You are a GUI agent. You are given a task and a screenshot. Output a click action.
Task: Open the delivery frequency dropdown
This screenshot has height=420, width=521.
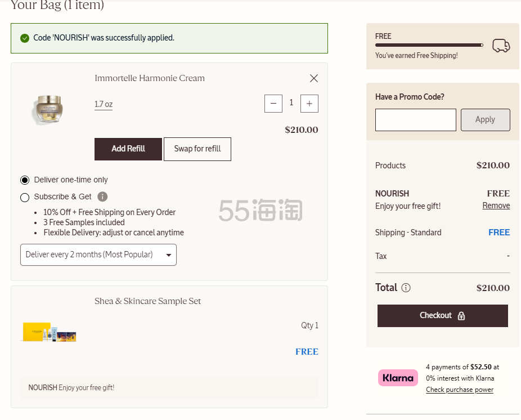98,254
